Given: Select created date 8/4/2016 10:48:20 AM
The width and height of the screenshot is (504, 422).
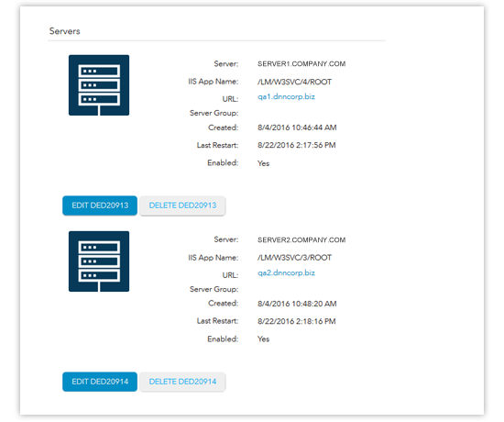Looking at the screenshot, I should tap(297, 304).
